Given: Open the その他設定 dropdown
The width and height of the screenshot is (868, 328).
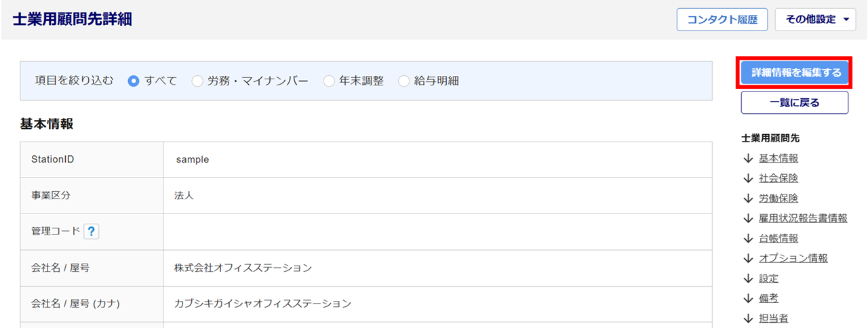Looking at the screenshot, I should tap(816, 20).
